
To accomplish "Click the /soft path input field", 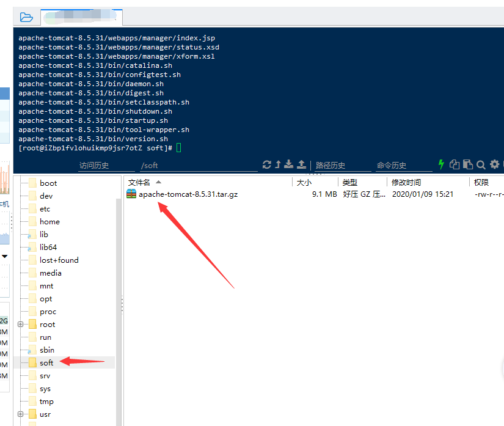I will 195,165.
